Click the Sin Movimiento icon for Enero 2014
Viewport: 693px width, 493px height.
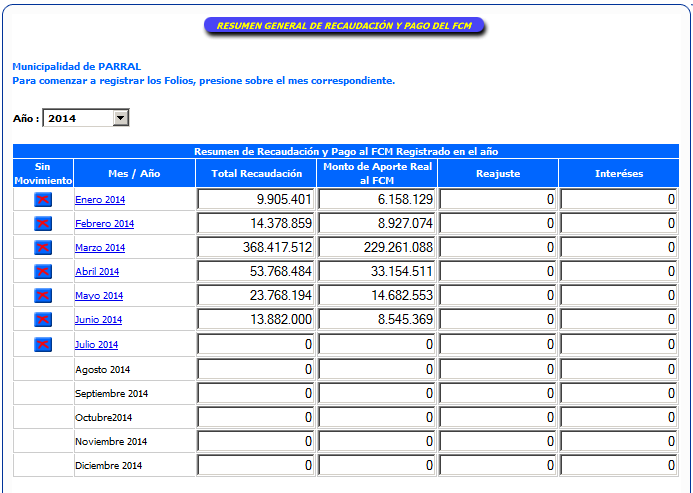pos(43,199)
